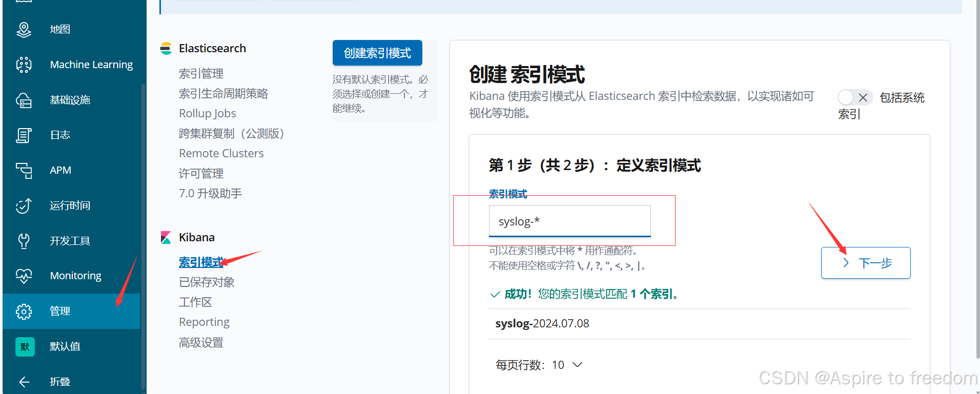Click Uptime (运行时间) menu label
Screen dimensions: 980x394
tap(70, 205)
